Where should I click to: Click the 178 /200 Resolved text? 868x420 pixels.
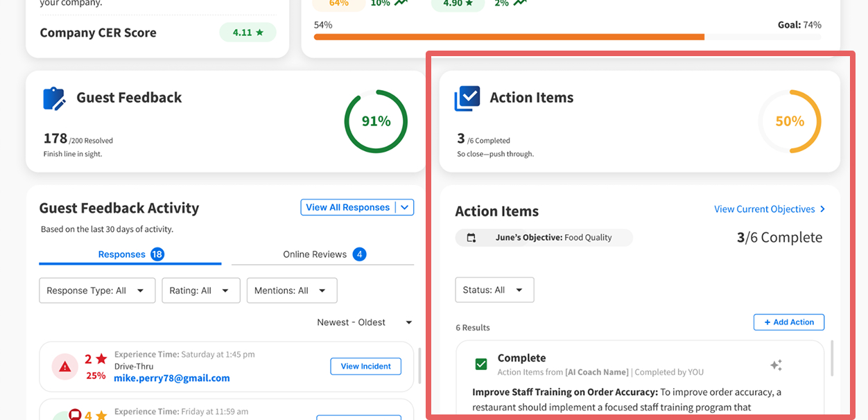pyautogui.click(x=78, y=139)
